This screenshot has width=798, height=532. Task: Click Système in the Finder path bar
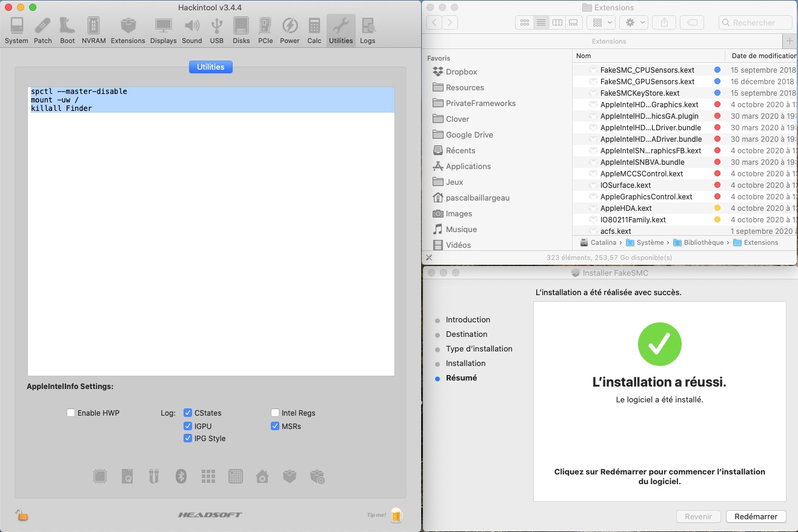click(x=645, y=242)
